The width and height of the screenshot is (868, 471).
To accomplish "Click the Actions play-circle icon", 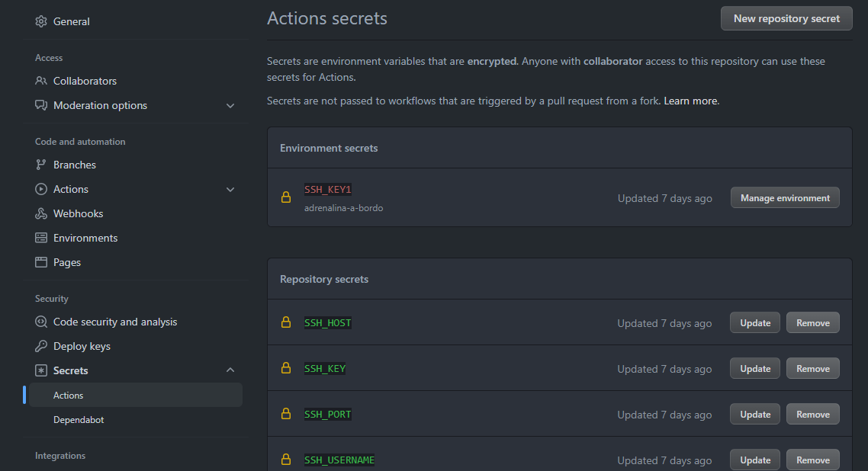I will click(41, 189).
